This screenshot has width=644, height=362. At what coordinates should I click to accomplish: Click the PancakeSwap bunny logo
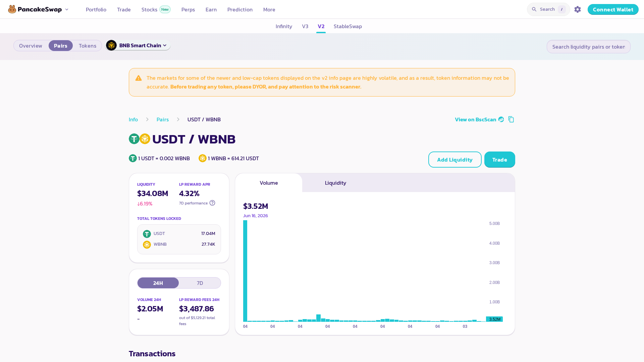point(12,9)
